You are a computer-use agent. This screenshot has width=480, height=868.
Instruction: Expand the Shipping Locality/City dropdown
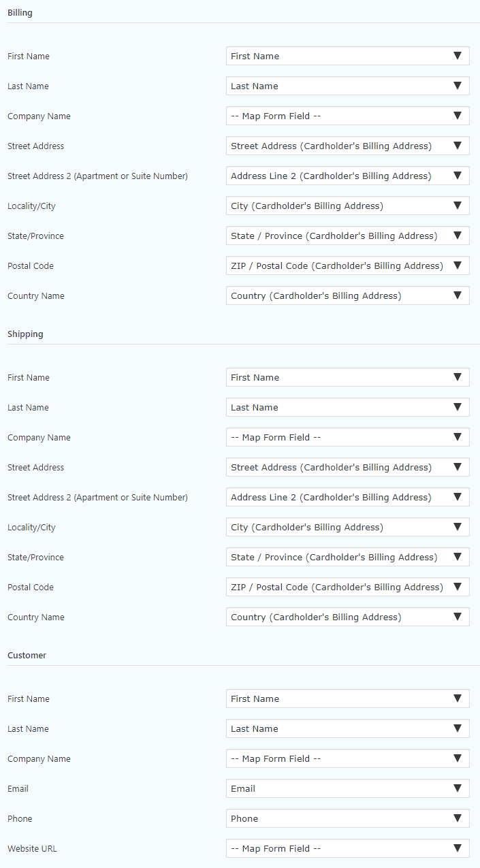click(347, 527)
